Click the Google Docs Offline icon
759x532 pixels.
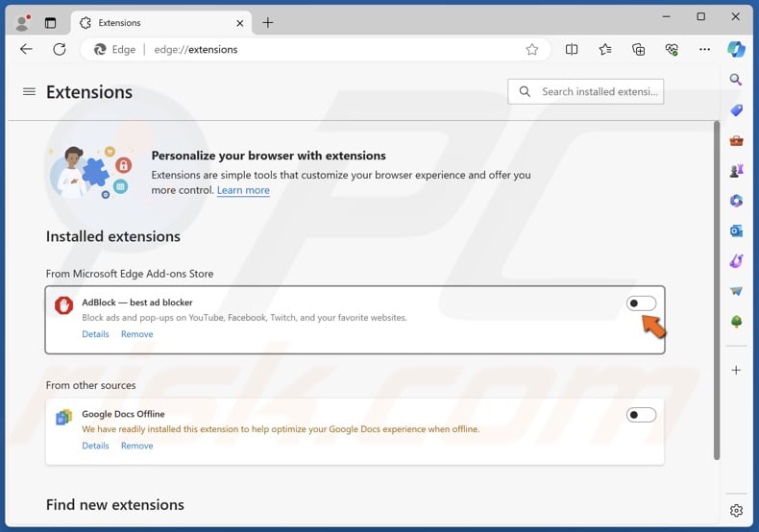pos(63,417)
